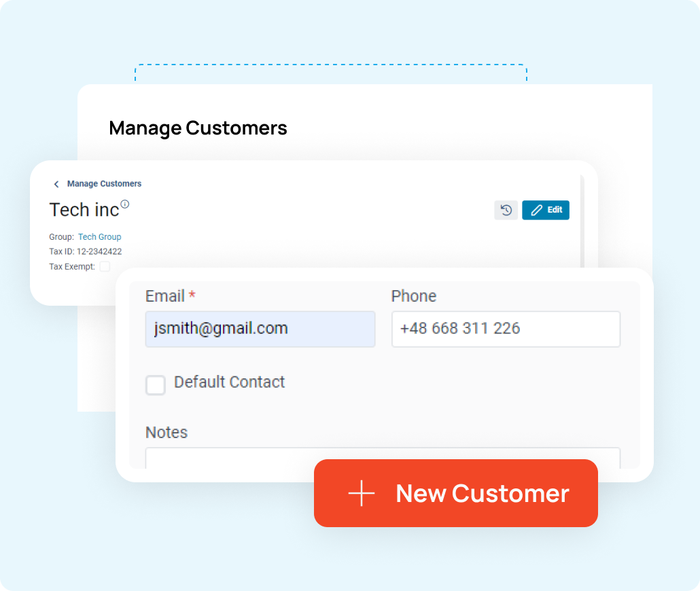
Task: Open the Tech Group link
Action: point(99,236)
